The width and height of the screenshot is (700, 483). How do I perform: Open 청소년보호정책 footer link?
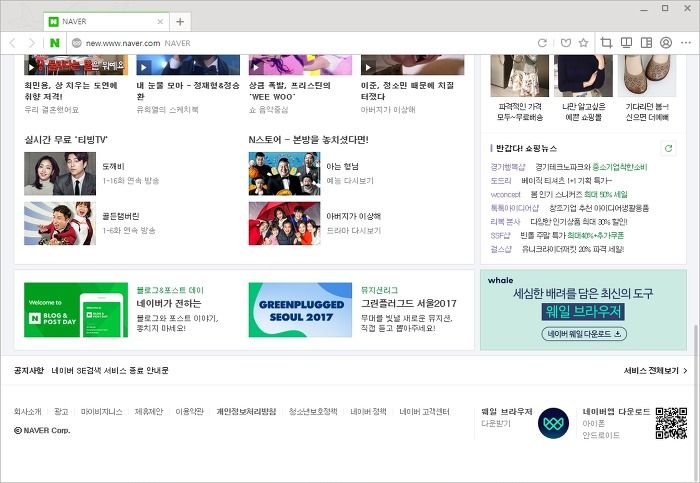pyautogui.click(x=313, y=412)
